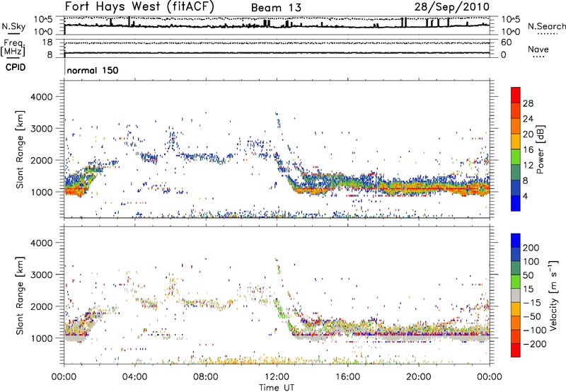Screen dimensions: 566x392
Task: Pick the blue Power segment between 4 and 8
Action: pos(516,188)
